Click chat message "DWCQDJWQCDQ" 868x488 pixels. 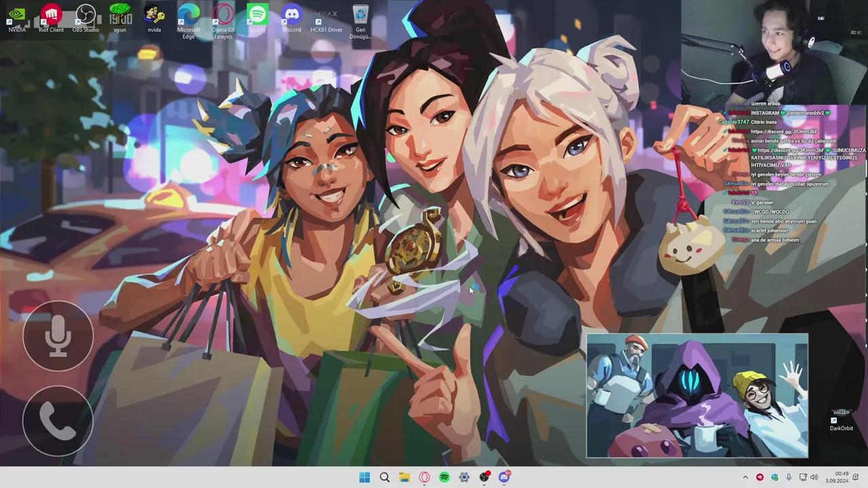point(770,212)
